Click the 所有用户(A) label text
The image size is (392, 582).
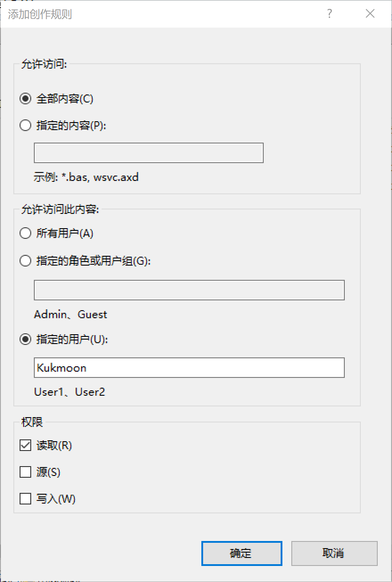coord(65,233)
